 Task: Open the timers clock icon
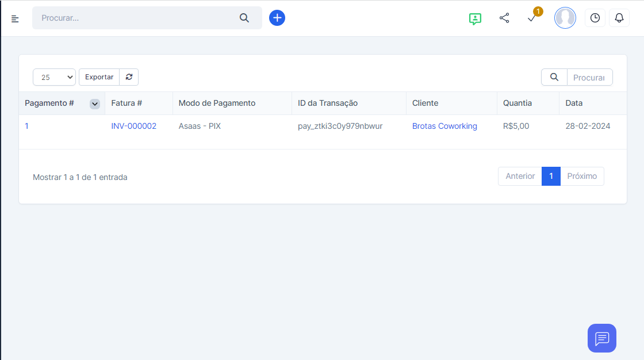point(595,18)
